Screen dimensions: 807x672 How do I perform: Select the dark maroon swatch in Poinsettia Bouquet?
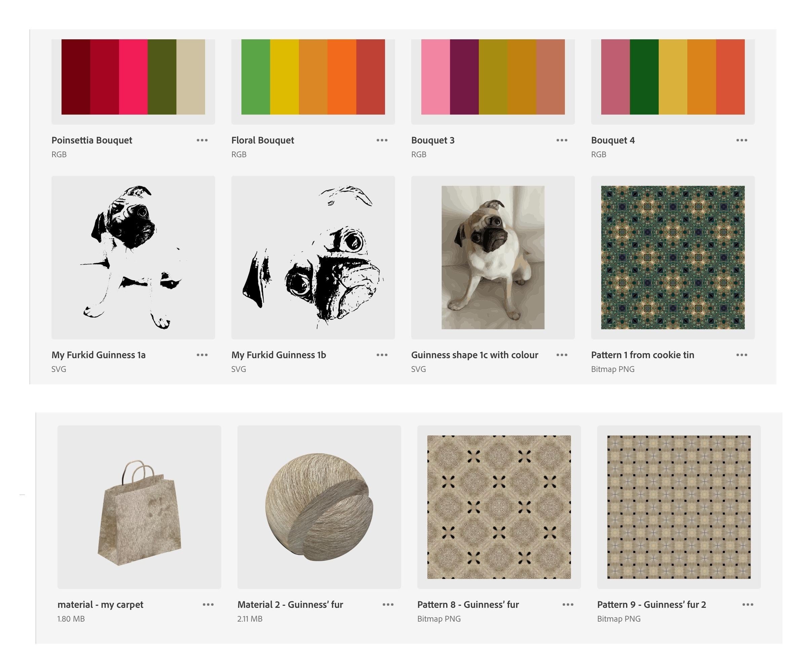(76, 77)
